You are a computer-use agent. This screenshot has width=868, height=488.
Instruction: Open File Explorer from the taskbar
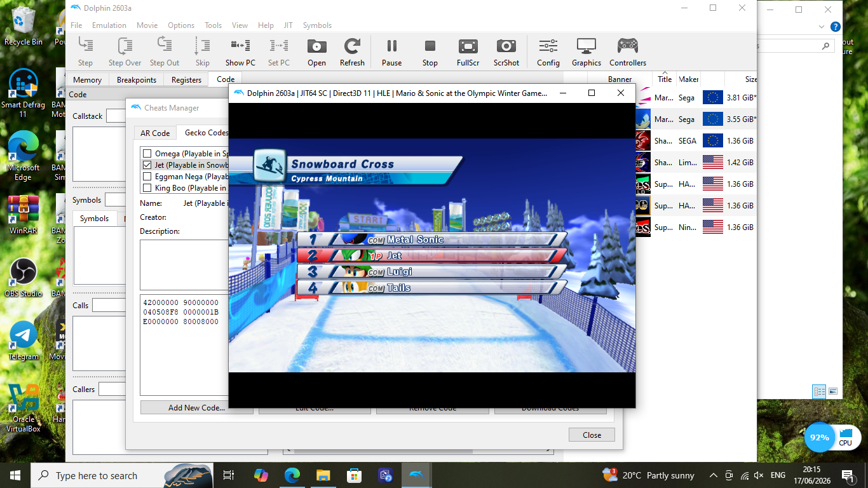pos(323,475)
